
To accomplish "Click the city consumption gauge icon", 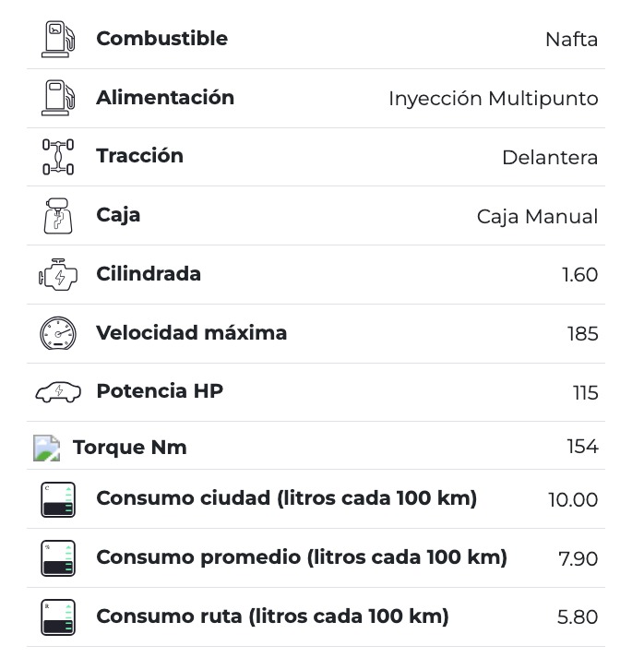I will point(58,499).
